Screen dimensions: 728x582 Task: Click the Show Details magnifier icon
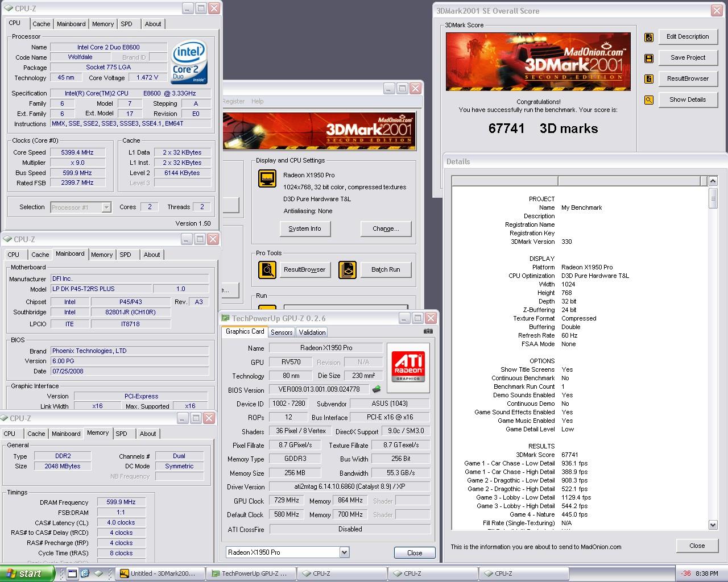pos(649,100)
